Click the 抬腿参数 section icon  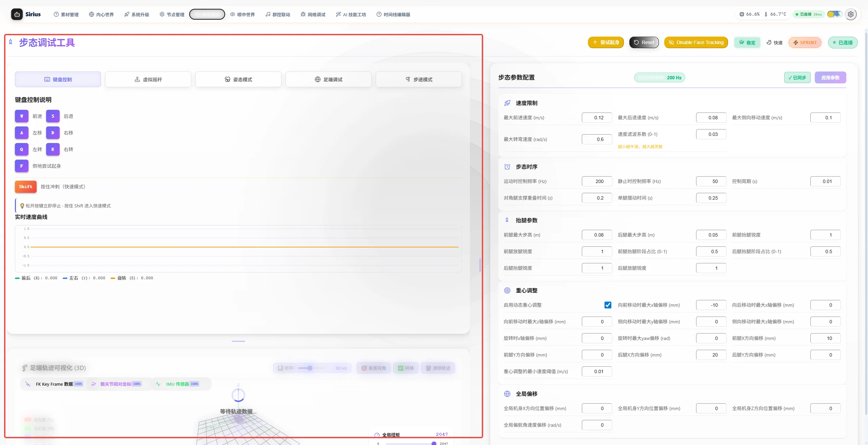[x=507, y=220]
